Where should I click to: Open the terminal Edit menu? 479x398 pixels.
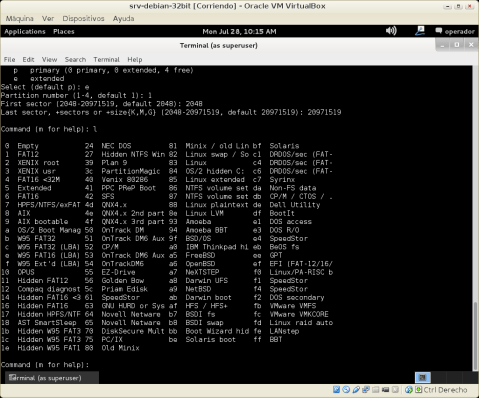(28, 59)
